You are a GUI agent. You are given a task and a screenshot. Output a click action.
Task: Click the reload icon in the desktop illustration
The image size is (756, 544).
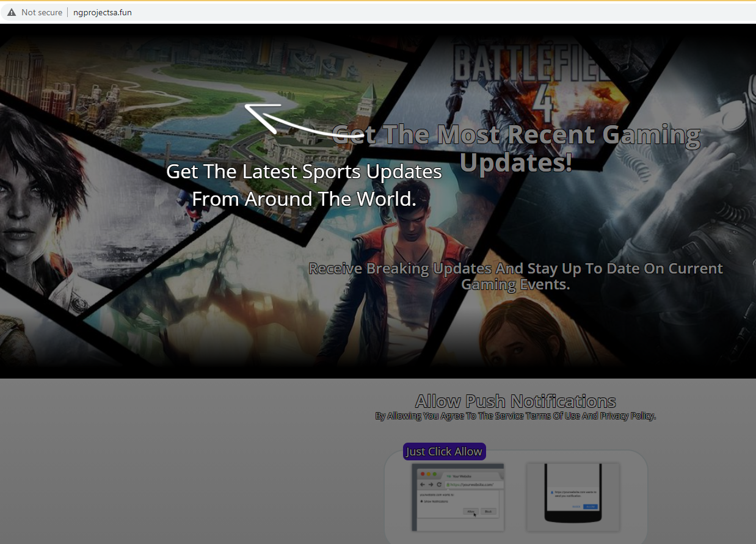click(x=438, y=484)
